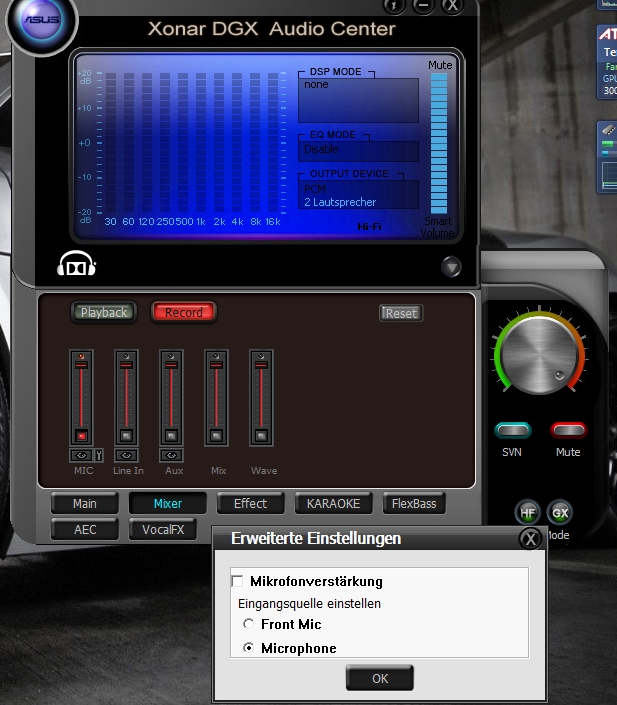Adjust the Aux volume slider
Screen dimensions: 617x705
[x=171, y=366]
